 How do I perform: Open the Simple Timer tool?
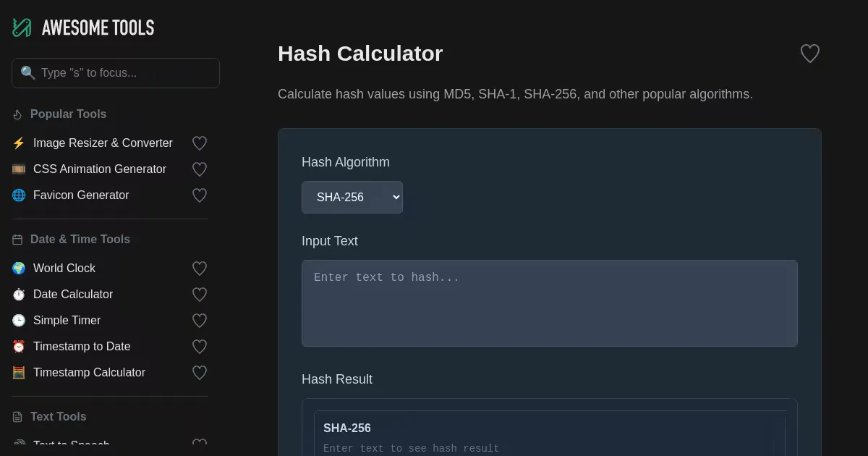pyautogui.click(x=67, y=321)
